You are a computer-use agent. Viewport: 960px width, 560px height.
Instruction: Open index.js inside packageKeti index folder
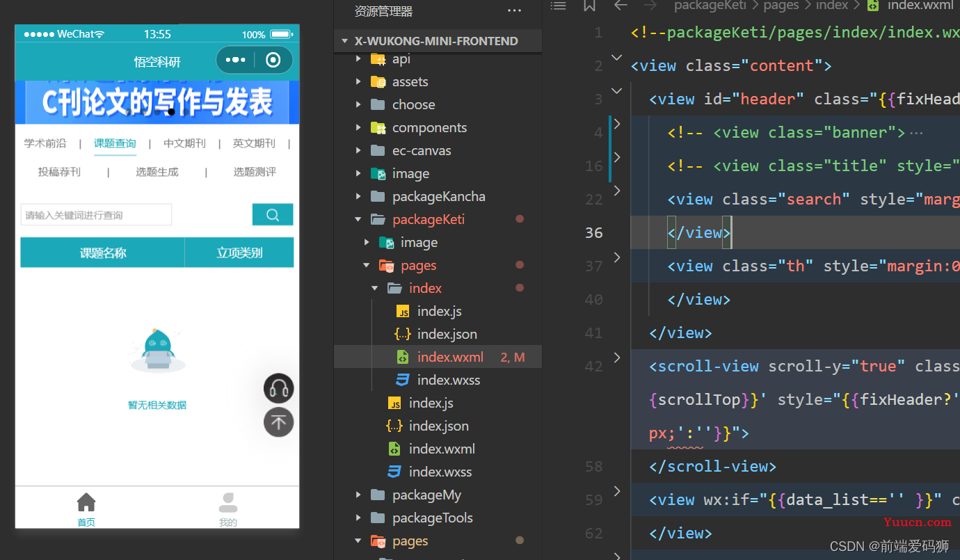click(x=438, y=311)
